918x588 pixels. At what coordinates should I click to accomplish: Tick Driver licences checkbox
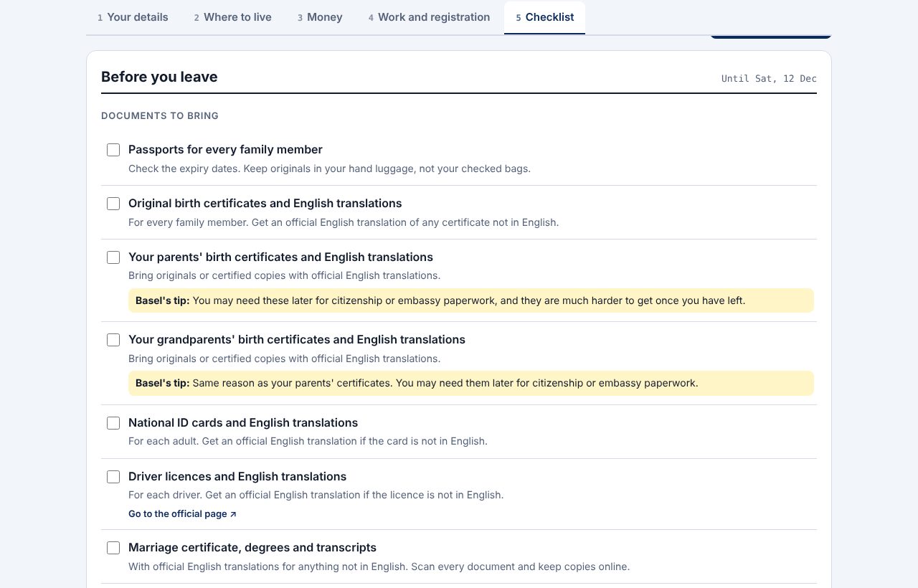pyautogui.click(x=113, y=477)
